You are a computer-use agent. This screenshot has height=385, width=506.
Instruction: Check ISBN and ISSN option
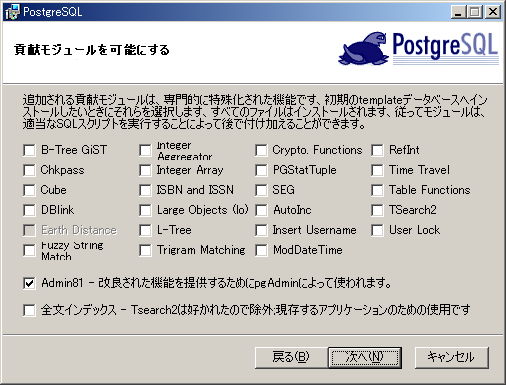(x=145, y=190)
